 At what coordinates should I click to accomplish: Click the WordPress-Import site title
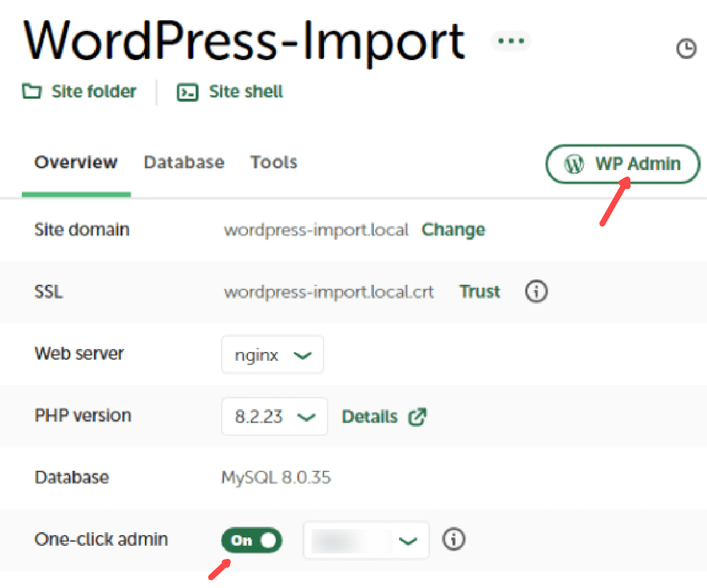[x=244, y=40]
